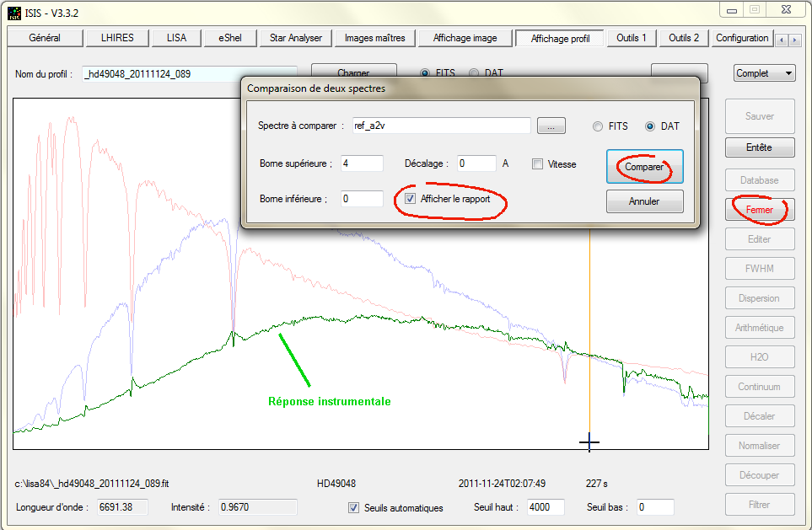Click the Borne supérieure input field
The height and width of the screenshot is (530, 812).
coord(362,163)
